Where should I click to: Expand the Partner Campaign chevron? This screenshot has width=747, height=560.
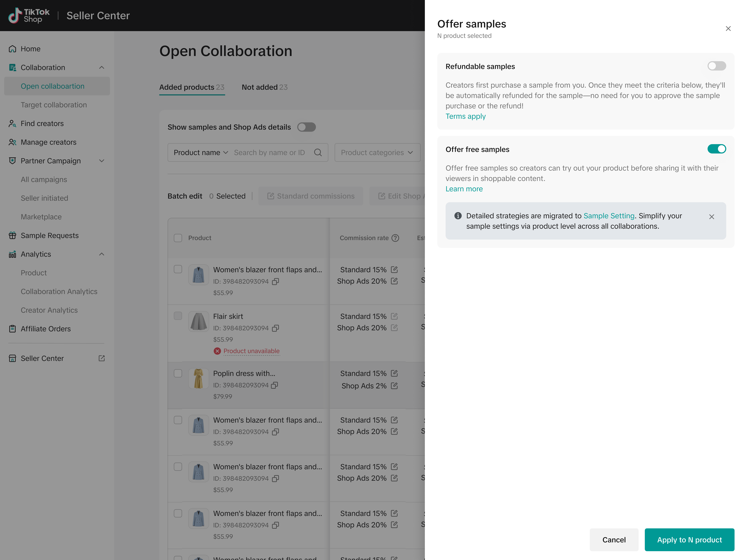click(x=102, y=161)
